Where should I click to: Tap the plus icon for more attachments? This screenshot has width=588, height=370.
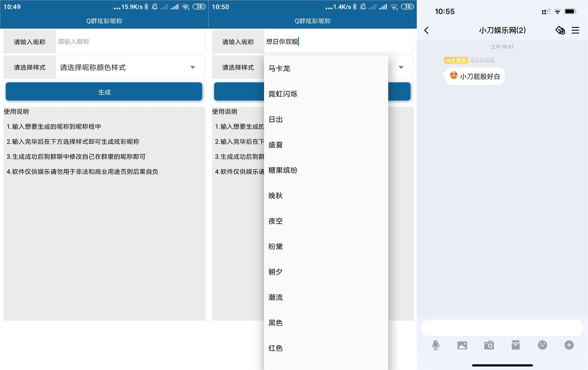(x=569, y=345)
